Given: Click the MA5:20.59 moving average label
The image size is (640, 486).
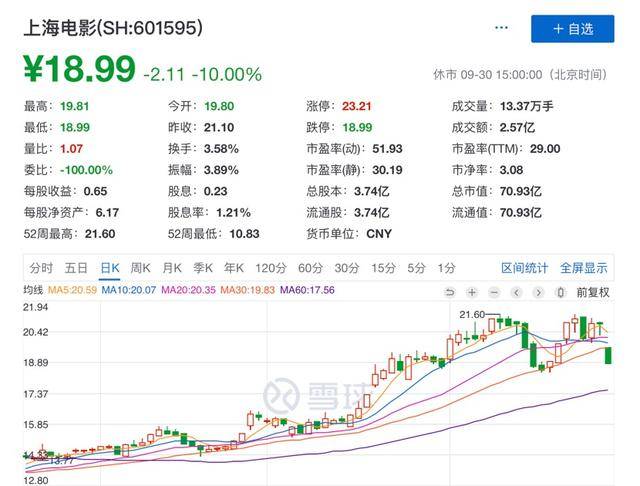Looking at the screenshot, I should click(72, 290).
